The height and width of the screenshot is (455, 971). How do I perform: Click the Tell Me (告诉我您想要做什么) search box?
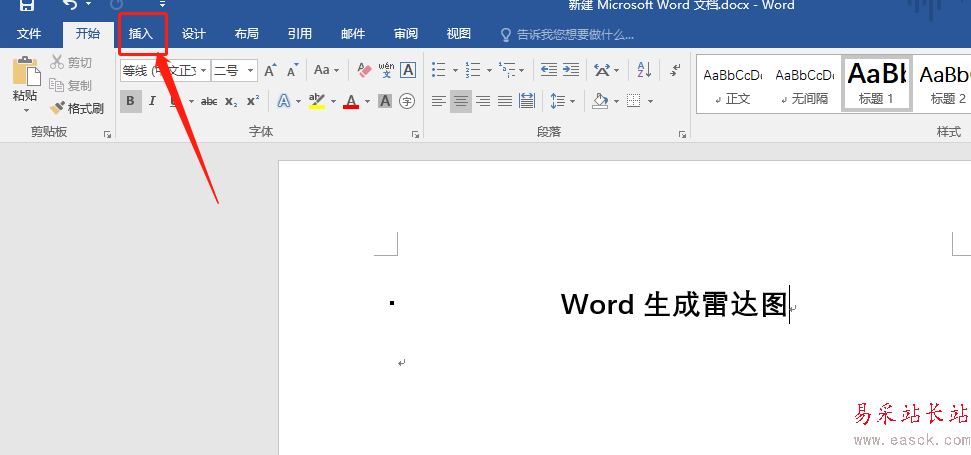coord(567,34)
